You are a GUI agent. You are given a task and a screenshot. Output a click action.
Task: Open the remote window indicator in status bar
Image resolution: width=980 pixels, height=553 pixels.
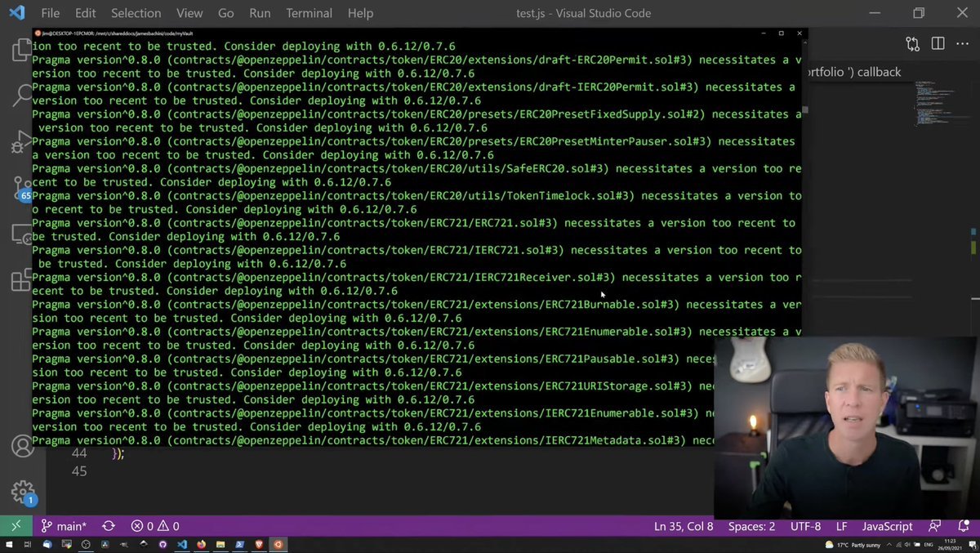[16, 526]
